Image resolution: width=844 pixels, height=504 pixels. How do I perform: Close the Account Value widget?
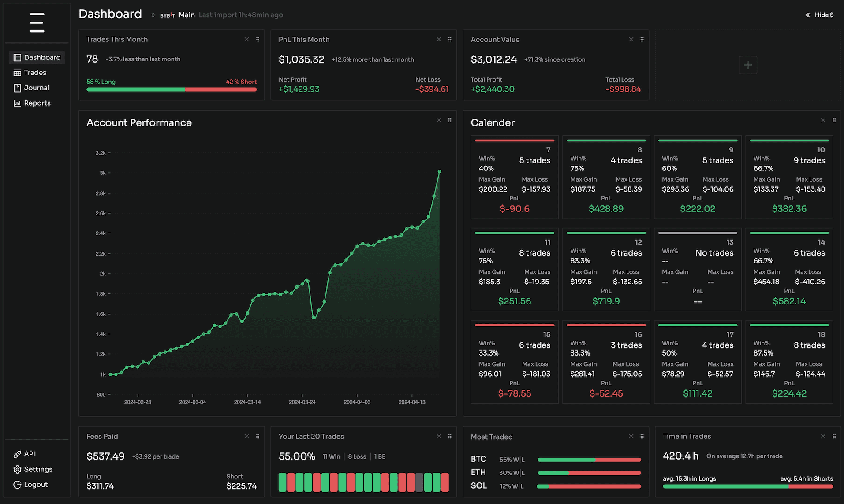coord(631,39)
